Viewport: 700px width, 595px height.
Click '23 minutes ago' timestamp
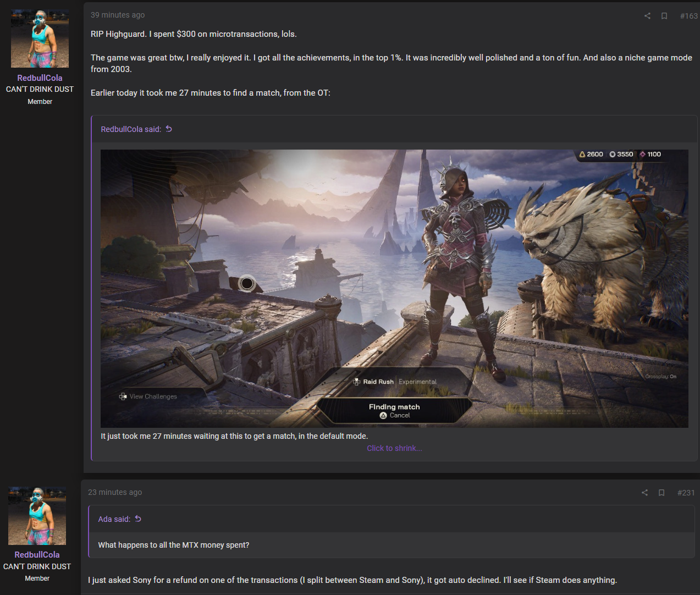pos(115,492)
